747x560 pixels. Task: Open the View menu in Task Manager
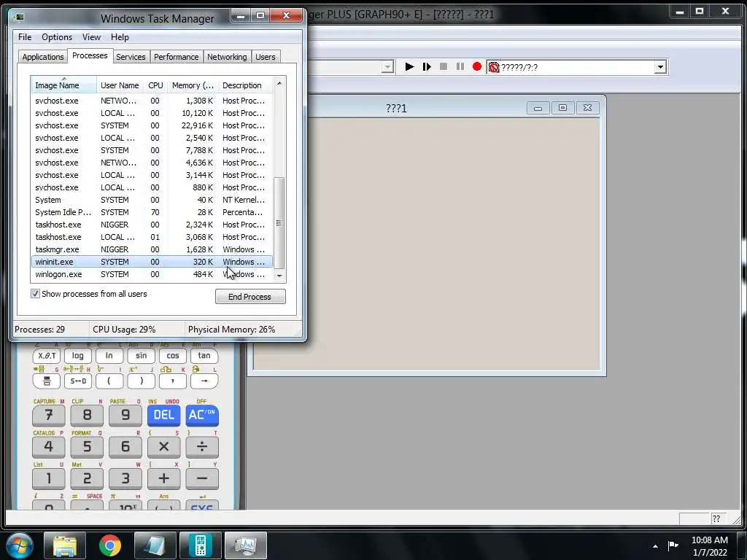[x=91, y=37]
